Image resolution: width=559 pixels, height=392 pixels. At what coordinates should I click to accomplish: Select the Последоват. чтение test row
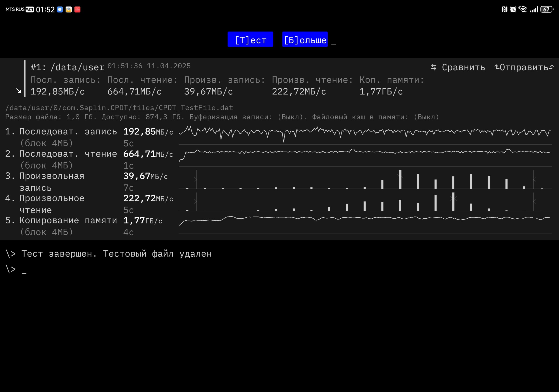(89, 159)
